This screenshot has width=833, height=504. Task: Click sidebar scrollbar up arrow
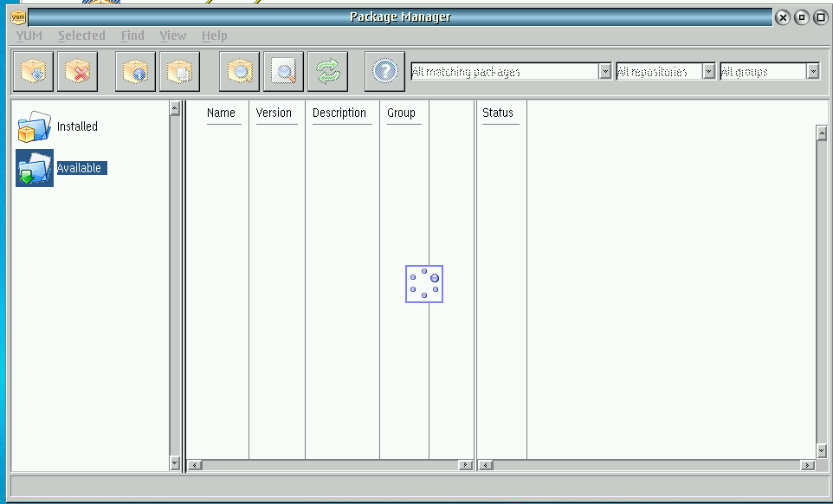pyautogui.click(x=175, y=108)
